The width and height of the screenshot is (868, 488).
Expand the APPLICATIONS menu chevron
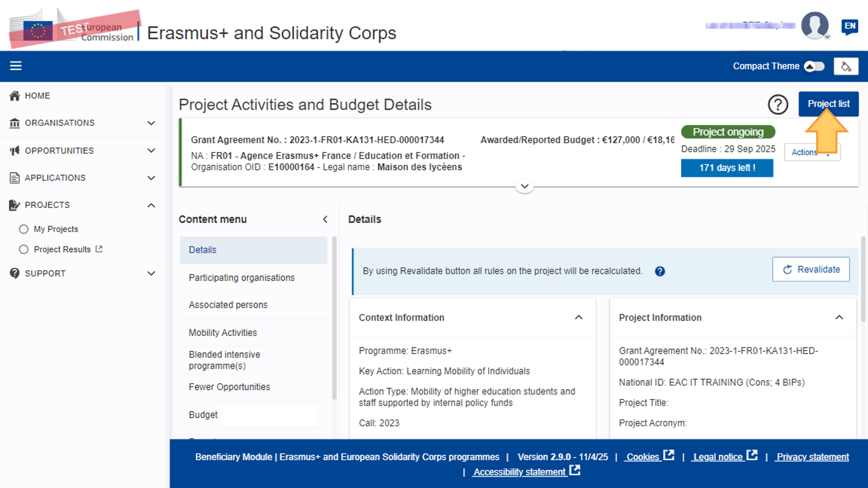151,178
